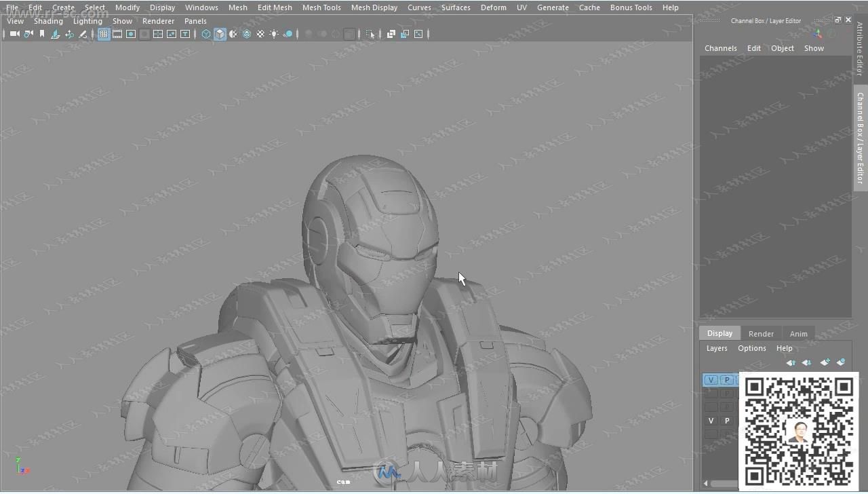The width and height of the screenshot is (868, 494).
Task: Open the Edit Mesh menu
Action: click(x=275, y=7)
